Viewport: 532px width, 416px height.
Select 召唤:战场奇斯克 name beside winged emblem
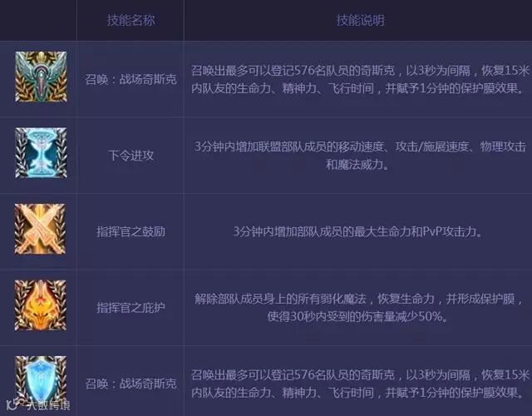point(131,80)
